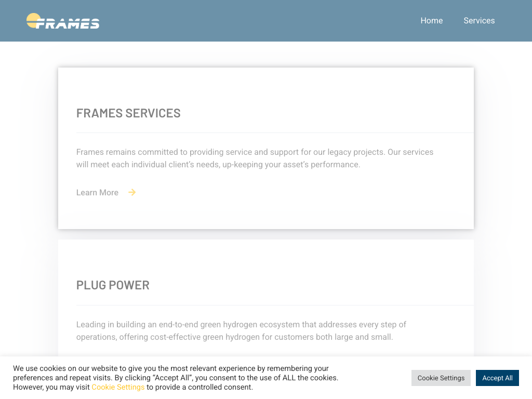532x399 pixels.
Task: Click the PLUG POWER heading
Action: [x=113, y=285]
